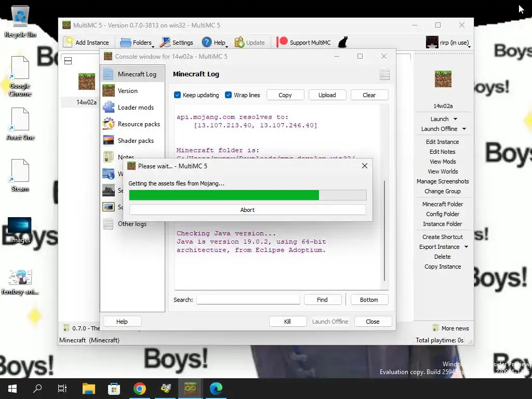Open the Help dropdown in toolbar
The width and height of the screenshot is (532, 399).
215,43
